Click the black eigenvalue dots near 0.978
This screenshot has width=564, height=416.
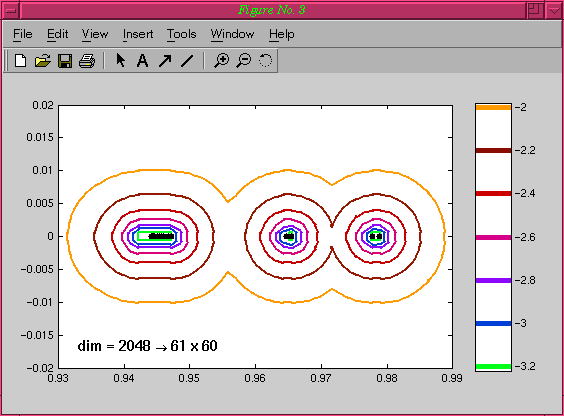pos(376,236)
